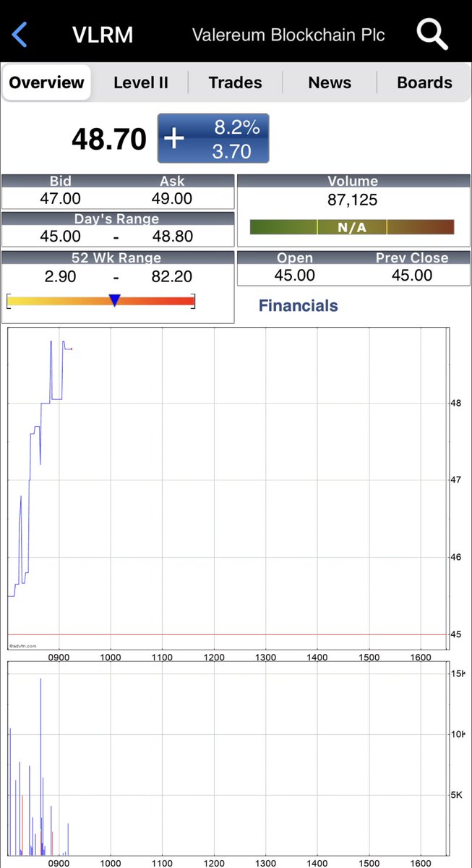
Task: Tap the Bid header label
Action: click(61, 181)
